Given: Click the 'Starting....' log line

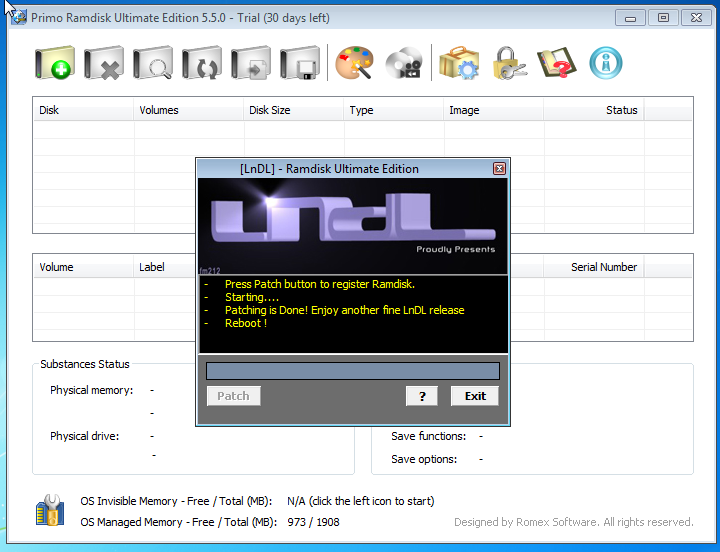Looking at the screenshot, I should (252, 297).
